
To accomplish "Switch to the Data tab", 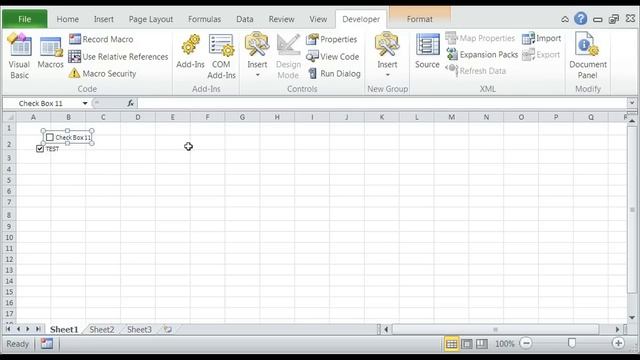I will [244, 19].
